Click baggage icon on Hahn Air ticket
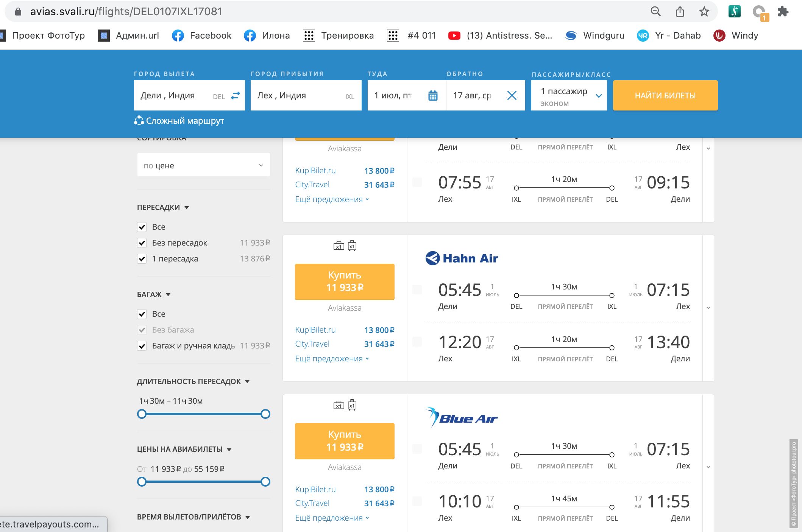802x532 pixels. (339, 246)
